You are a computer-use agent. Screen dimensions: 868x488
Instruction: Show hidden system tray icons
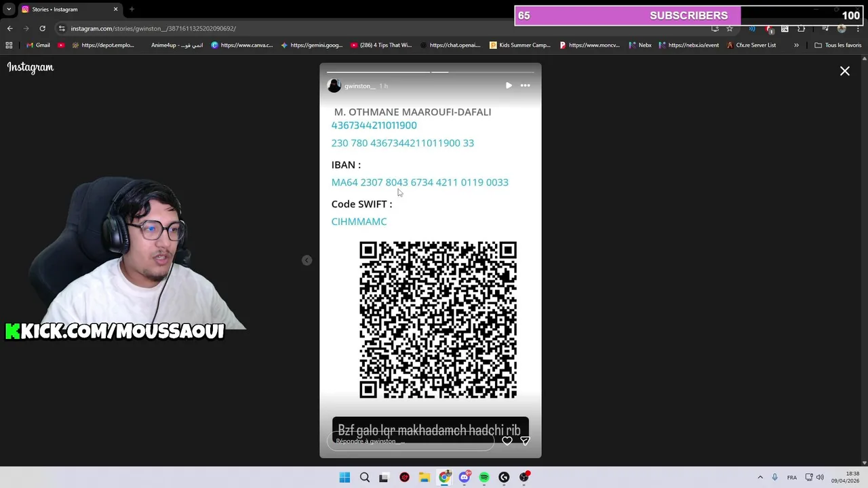tap(760, 477)
